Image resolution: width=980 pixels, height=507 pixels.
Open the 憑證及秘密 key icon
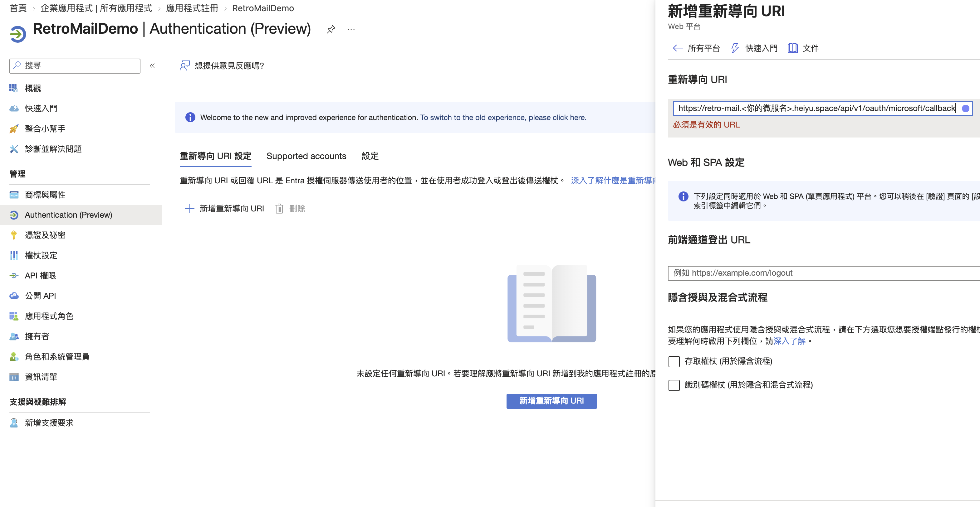click(x=14, y=235)
